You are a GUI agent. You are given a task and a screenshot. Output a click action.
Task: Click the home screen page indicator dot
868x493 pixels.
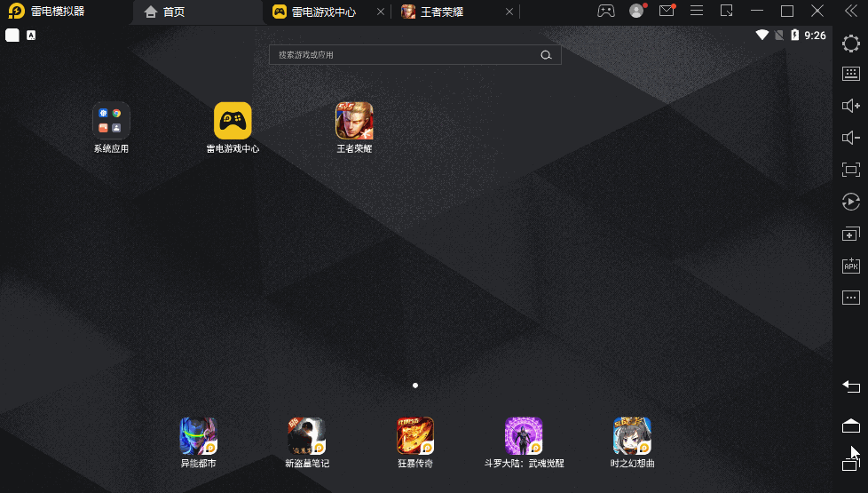(415, 386)
